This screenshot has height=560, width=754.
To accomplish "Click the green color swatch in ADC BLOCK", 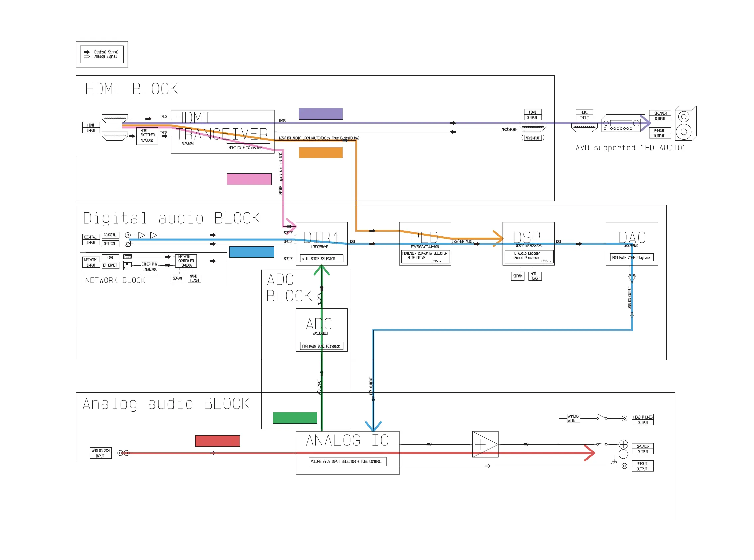I will point(295,418).
